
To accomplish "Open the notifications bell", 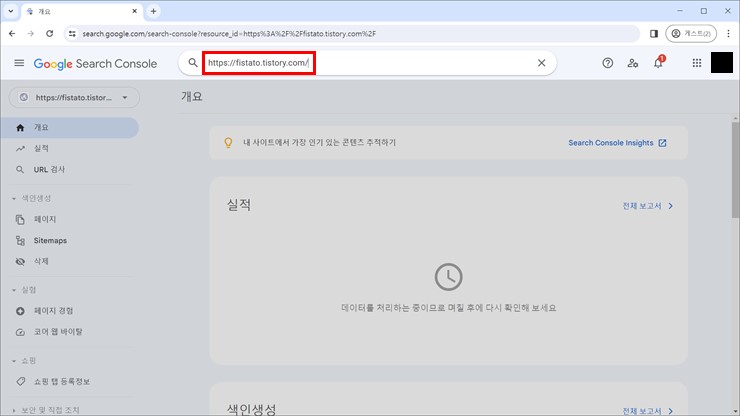I will 658,62.
